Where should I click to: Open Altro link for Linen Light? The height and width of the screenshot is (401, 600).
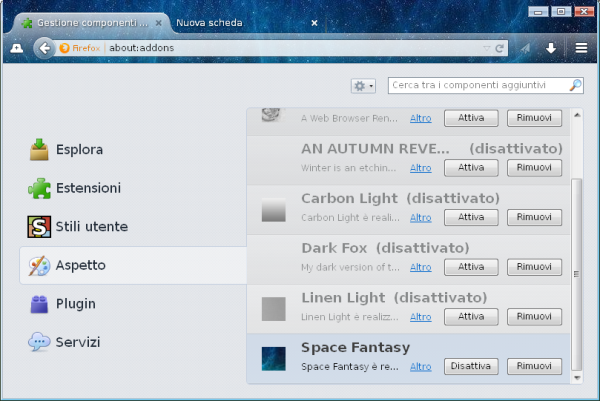tap(421, 317)
